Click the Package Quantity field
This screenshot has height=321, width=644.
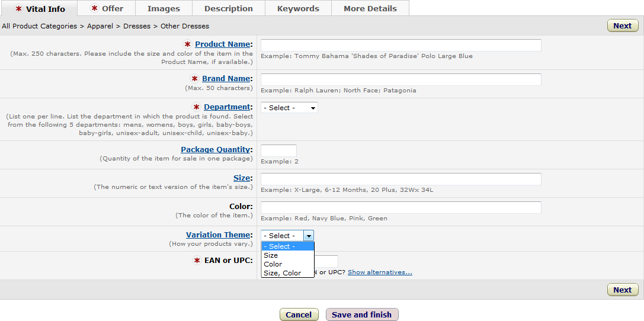tap(278, 150)
